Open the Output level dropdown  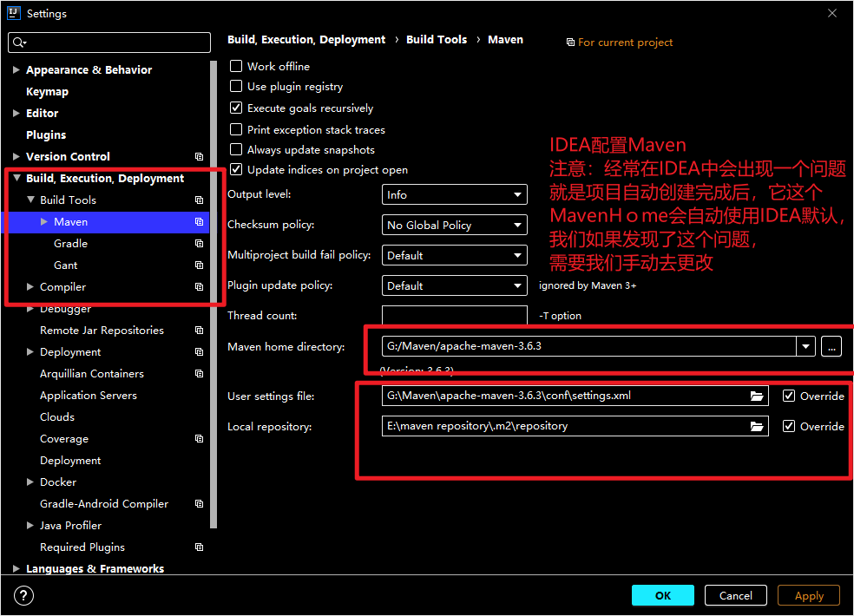pyautogui.click(x=454, y=194)
